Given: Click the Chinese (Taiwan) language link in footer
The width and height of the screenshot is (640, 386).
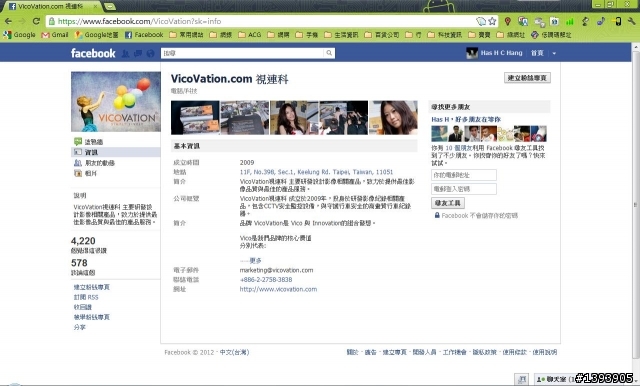Looking at the screenshot, I should [x=234, y=352].
